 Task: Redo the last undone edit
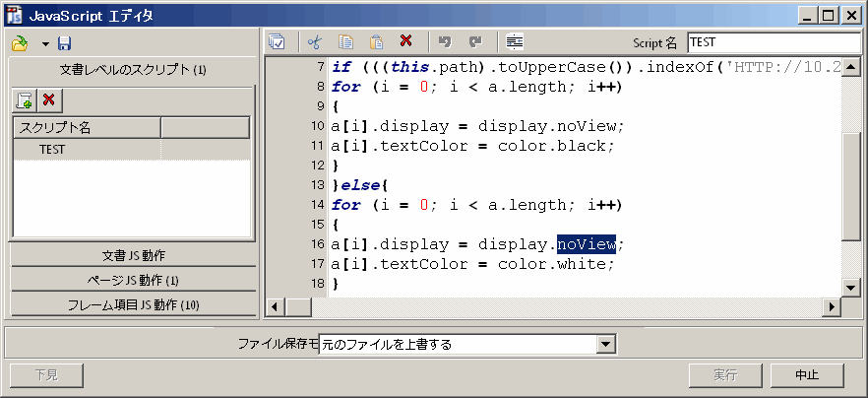[475, 41]
